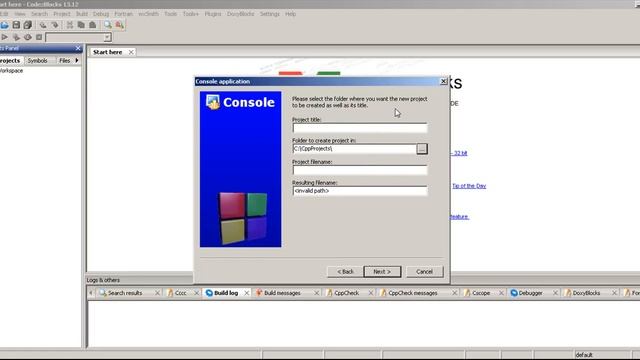Switch to the Symbols tab

click(x=38, y=60)
